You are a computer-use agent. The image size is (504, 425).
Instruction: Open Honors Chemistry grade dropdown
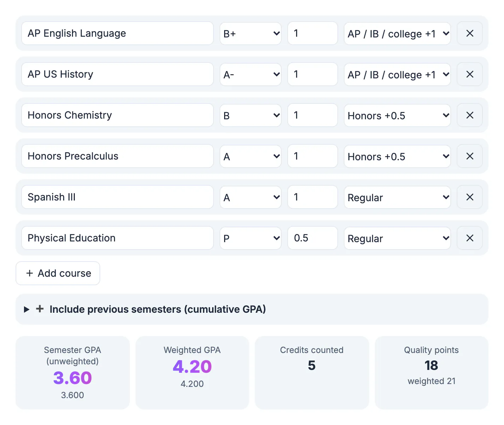pos(251,115)
